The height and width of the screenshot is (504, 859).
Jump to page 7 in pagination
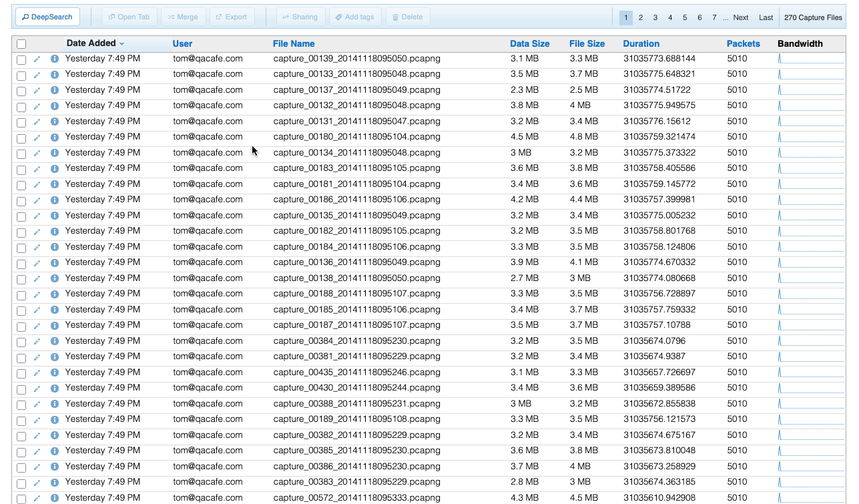point(714,18)
